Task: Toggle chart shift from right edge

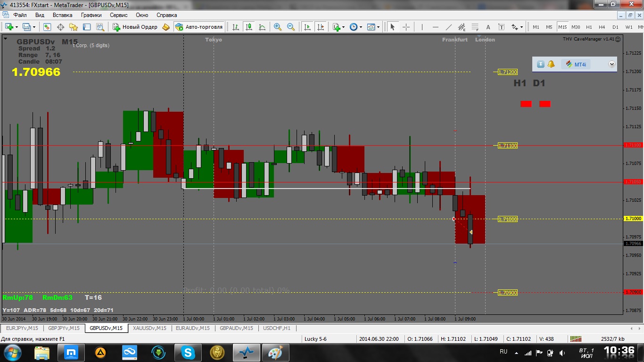Action: coord(321,27)
